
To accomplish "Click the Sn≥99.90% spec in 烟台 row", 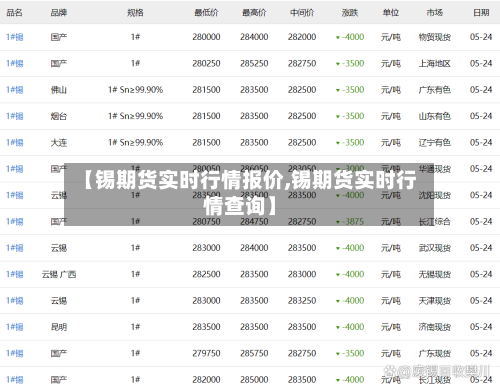I will click(141, 116).
